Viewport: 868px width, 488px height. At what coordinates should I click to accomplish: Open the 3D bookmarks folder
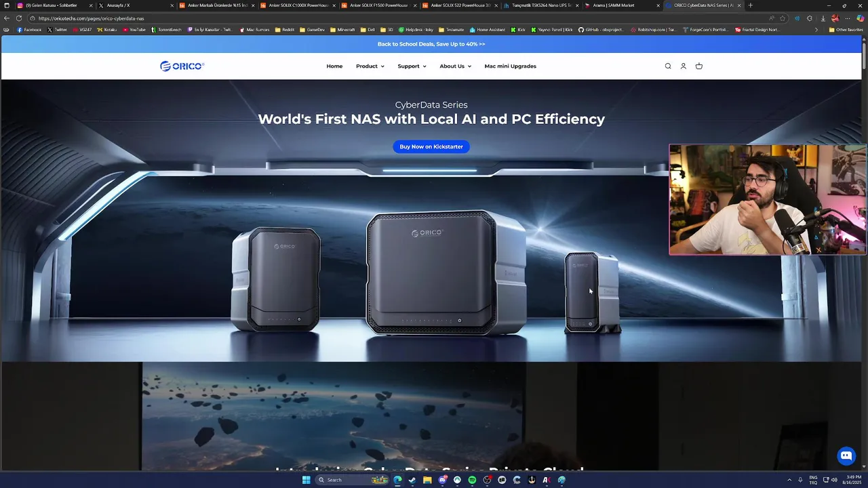tap(387, 30)
